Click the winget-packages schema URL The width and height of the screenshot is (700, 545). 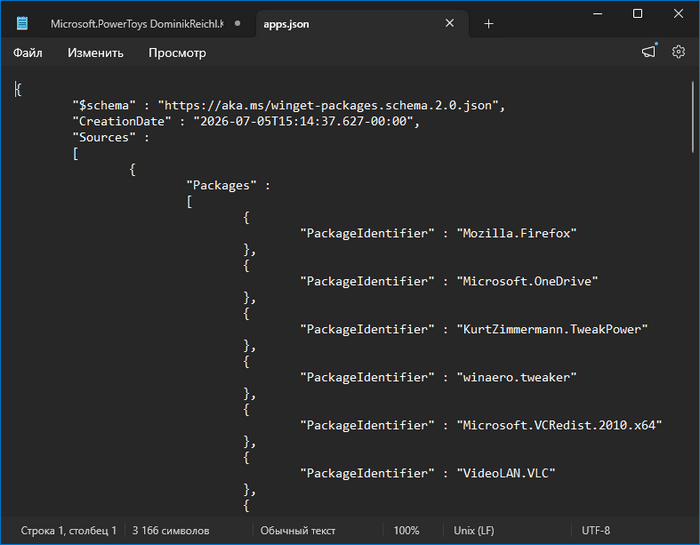point(328,105)
